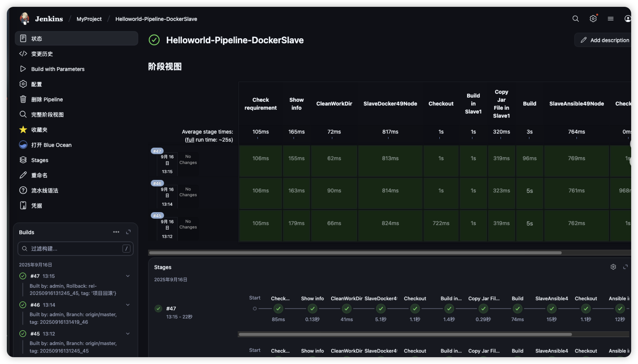Click the Stages panel horizontal scrollbar
Screen dimensions: 638x364
coord(405,334)
